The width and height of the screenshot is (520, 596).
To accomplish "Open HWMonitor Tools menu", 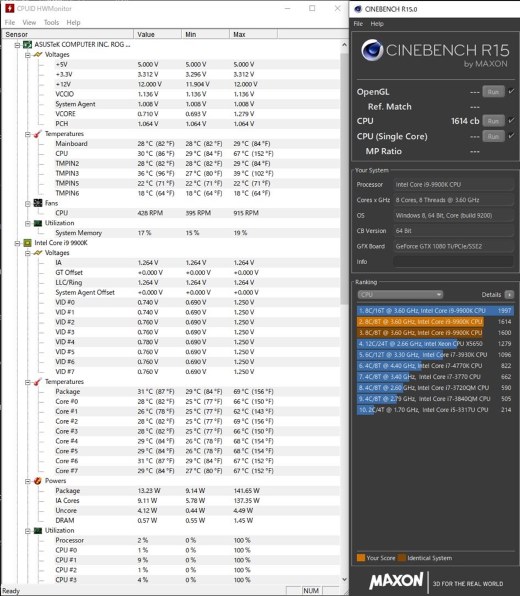I will [x=51, y=22].
